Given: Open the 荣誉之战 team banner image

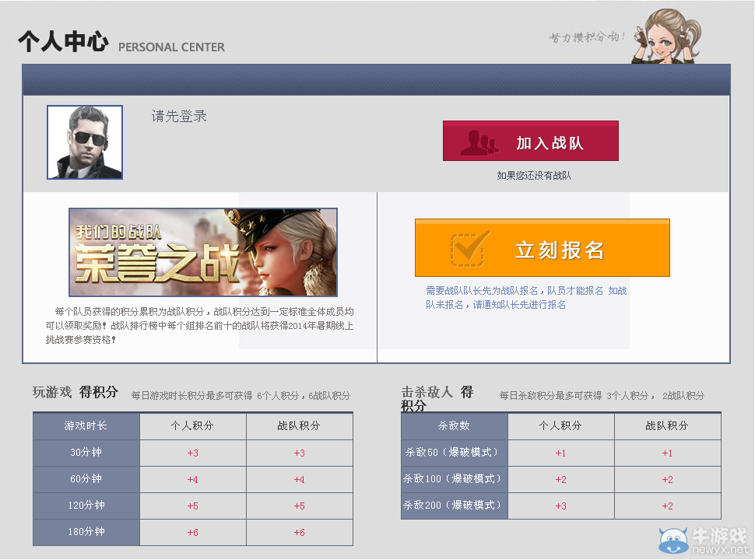Looking at the screenshot, I should click(x=204, y=251).
